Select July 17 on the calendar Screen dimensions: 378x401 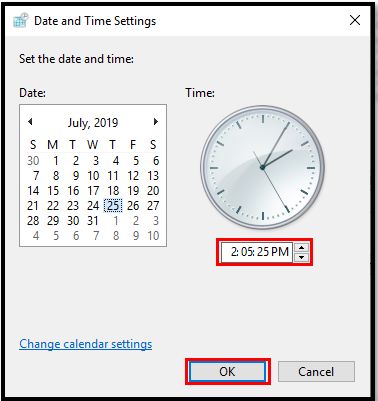tap(93, 191)
